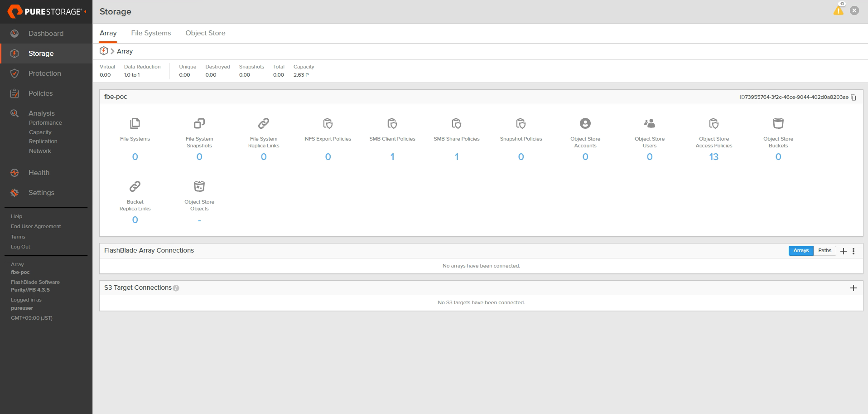Open Object Store Accounts icon
Image resolution: width=868 pixels, height=414 pixels.
[x=585, y=123]
